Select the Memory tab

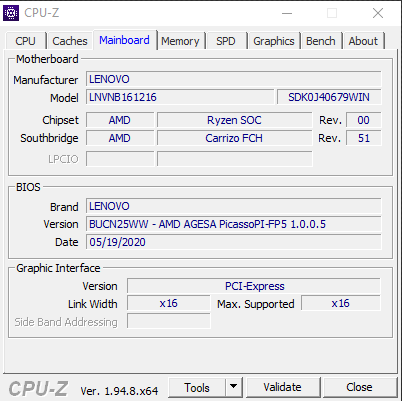pos(180,41)
